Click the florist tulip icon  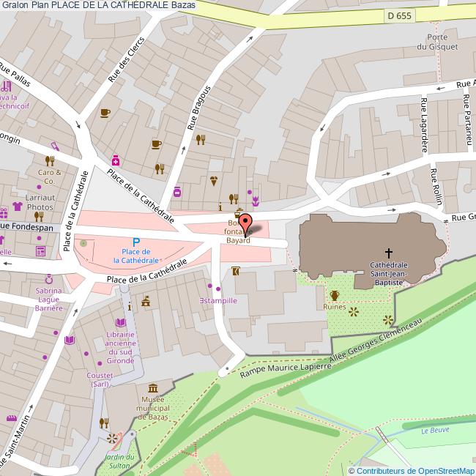(256, 199)
